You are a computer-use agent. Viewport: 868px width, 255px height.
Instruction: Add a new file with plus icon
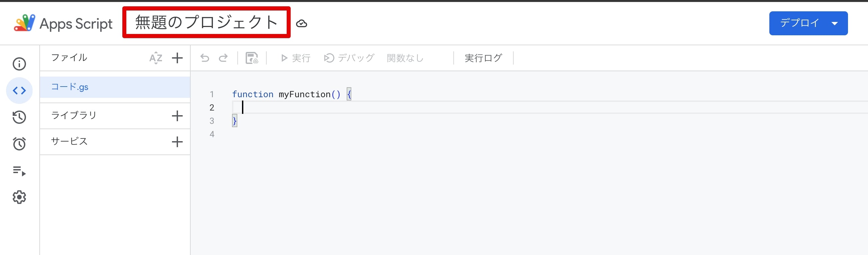tap(177, 58)
